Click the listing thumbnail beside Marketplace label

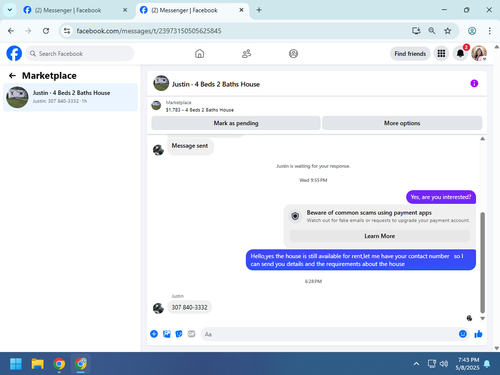(156, 105)
